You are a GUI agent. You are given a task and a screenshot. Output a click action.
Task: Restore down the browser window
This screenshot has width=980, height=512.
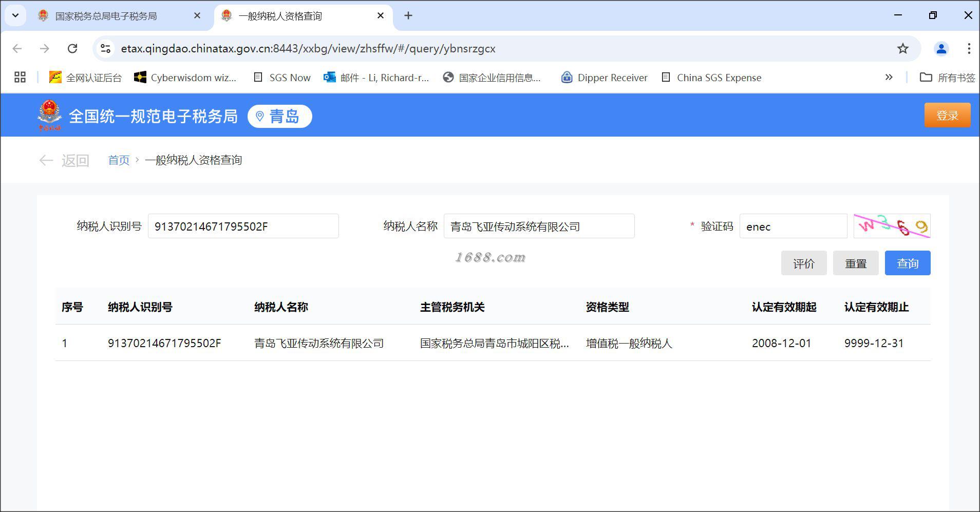(x=933, y=15)
